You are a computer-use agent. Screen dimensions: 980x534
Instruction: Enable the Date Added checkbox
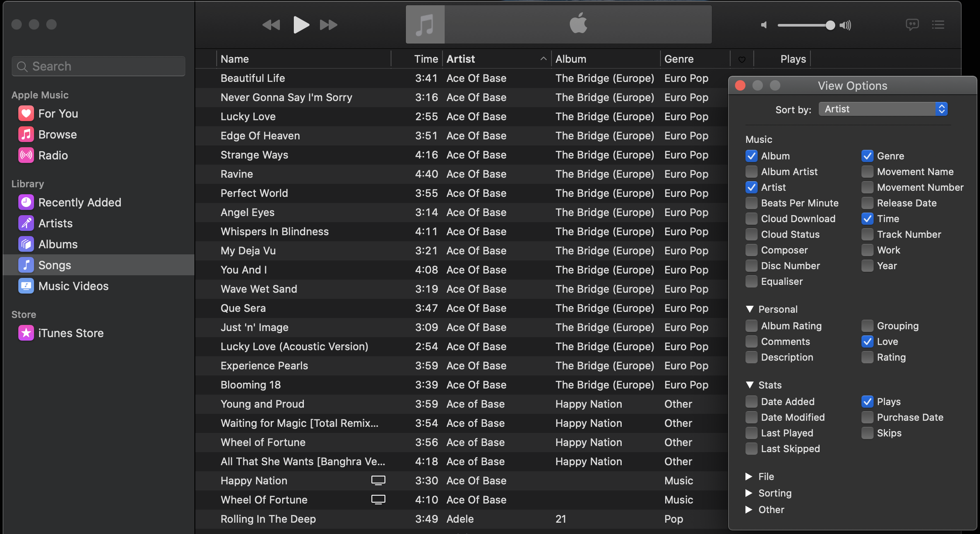752,402
